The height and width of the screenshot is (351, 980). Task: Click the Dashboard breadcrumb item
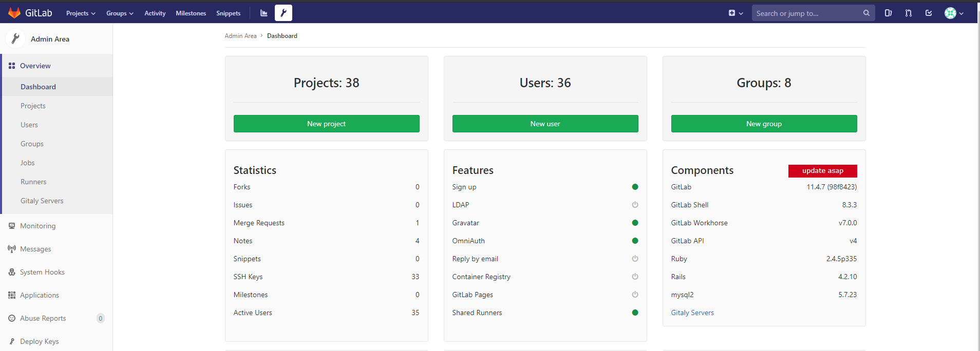pyautogui.click(x=282, y=36)
